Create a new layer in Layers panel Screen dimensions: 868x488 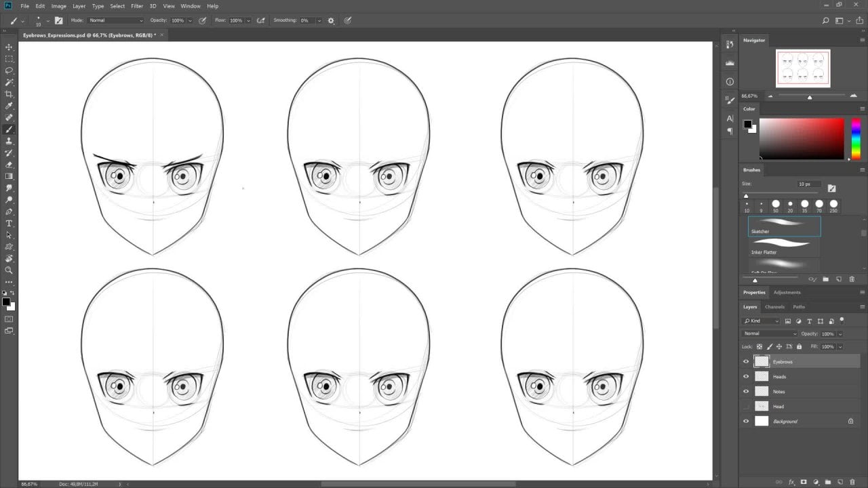pos(840,482)
